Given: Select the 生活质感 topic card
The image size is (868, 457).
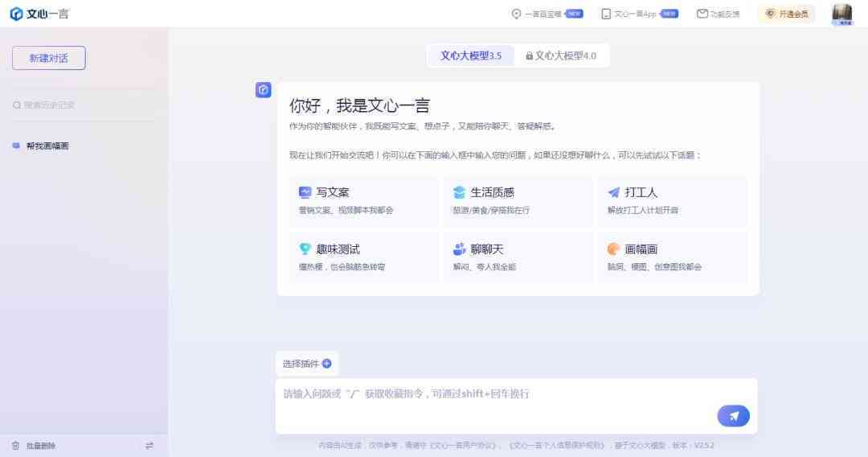Looking at the screenshot, I should coord(518,201).
